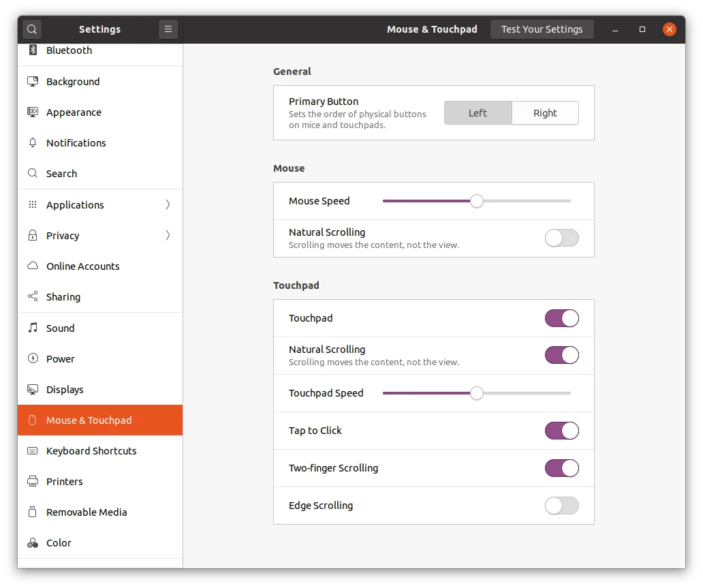The width and height of the screenshot is (703, 588).
Task: Select the Color icon in sidebar
Action: pyautogui.click(x=33, y=543)
